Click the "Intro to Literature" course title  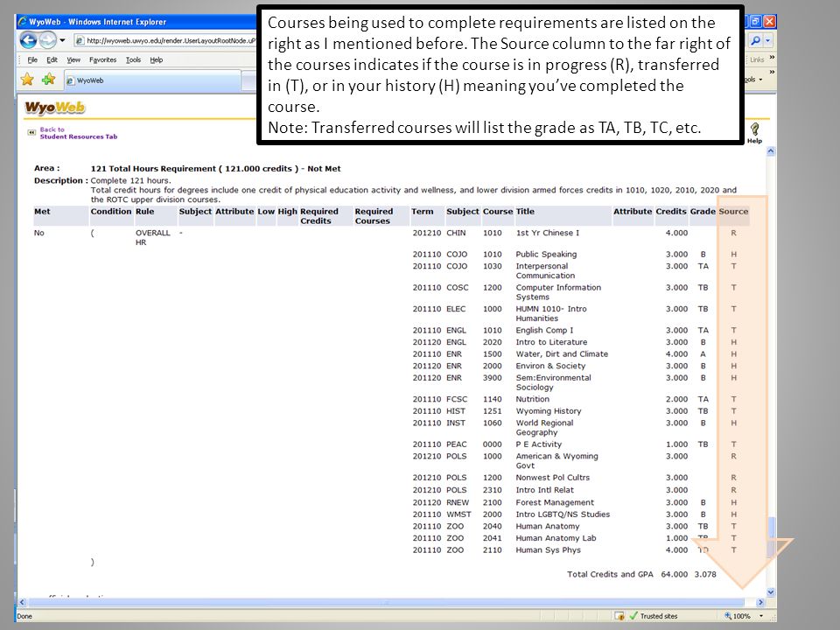click(x=551, y=342)
